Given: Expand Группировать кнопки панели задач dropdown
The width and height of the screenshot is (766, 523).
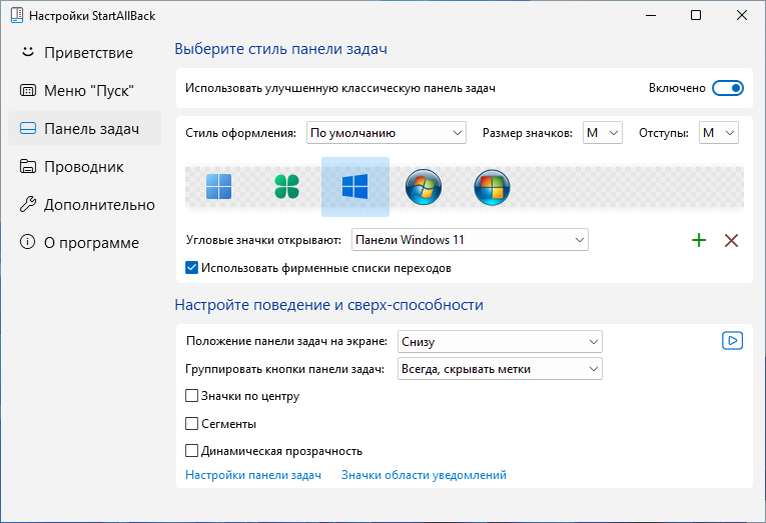Looking at the screenshot, I should (500, 369).
